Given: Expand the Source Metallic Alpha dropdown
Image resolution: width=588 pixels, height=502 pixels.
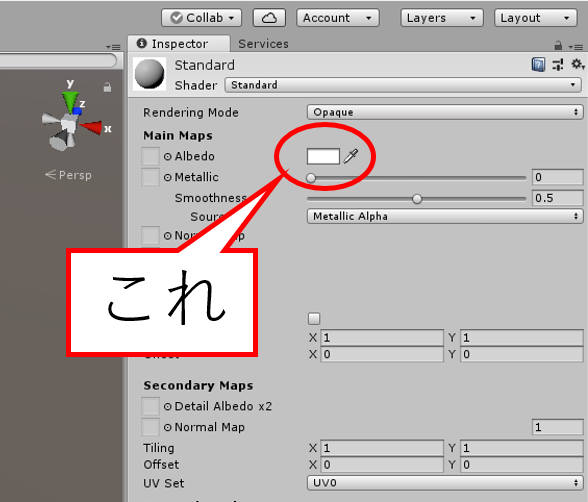Looking at the screenshot, I should pyautogui.click(x=445, y=216).
